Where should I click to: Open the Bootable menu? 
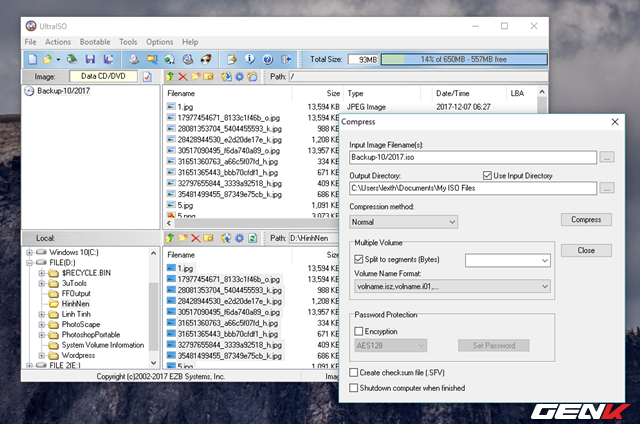click(95, 42)
